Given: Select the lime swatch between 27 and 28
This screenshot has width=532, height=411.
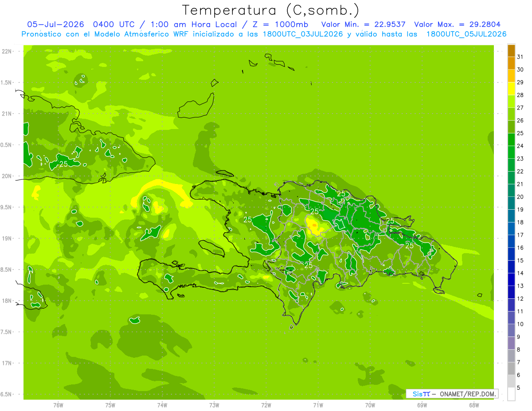Looking at the screenshot, I should click(x=511, y=102).
